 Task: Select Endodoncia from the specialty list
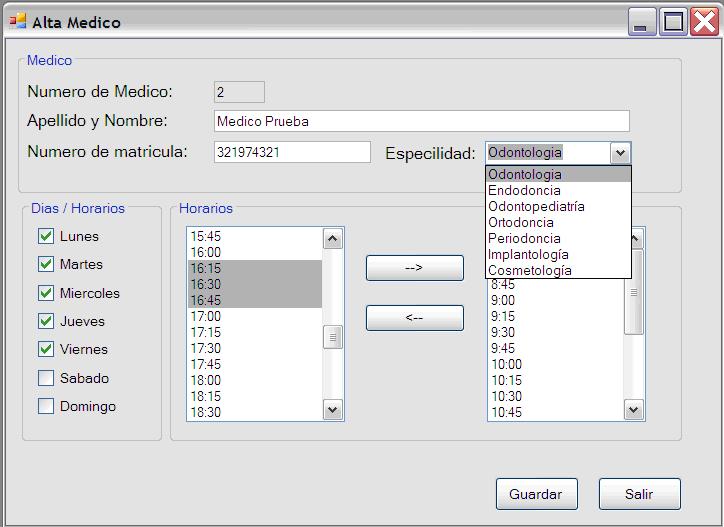click(x=524, y=190)
